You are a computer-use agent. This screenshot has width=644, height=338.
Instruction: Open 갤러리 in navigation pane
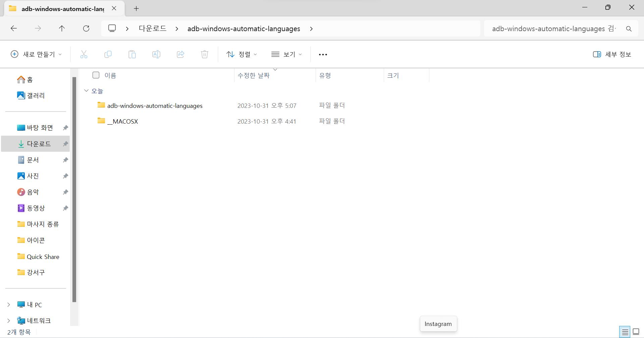click(x=31, y=95)
